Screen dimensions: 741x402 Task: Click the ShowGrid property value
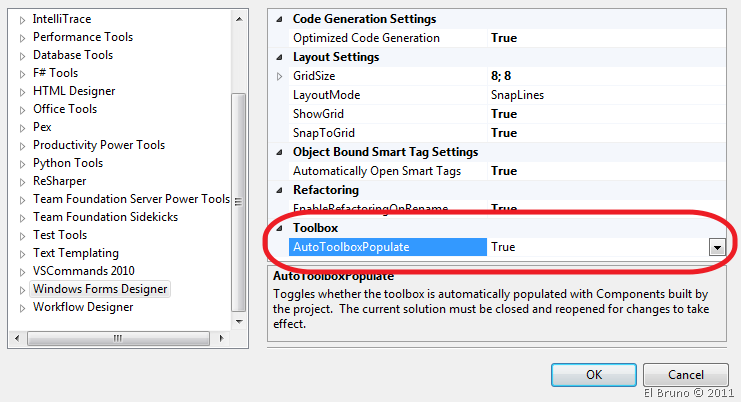(504, 114)
